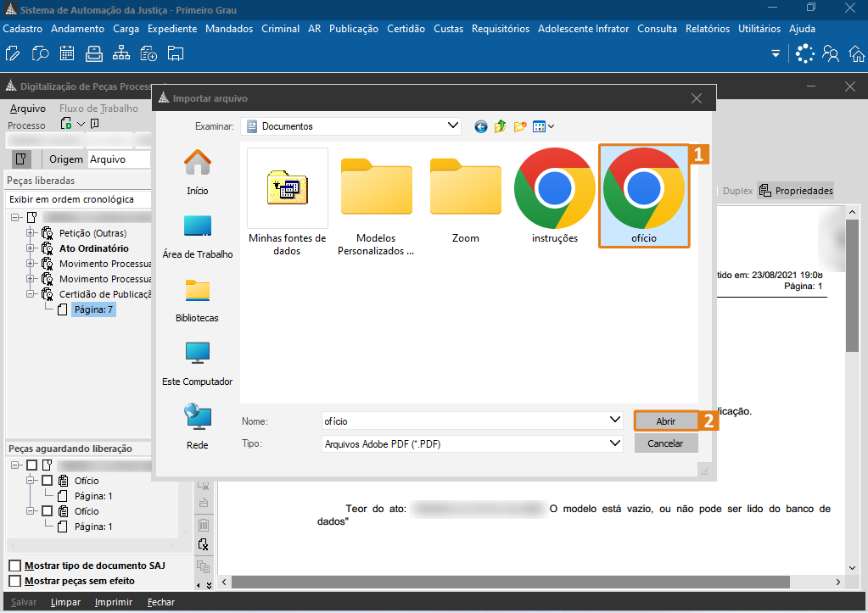Click the document preview horizontal scrollbar

[511, 582]
